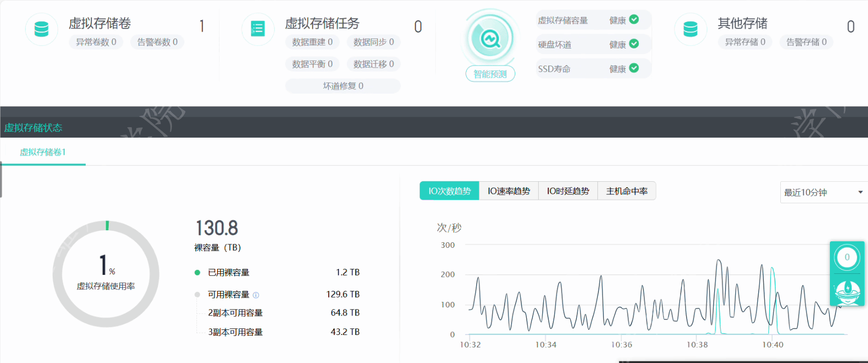Viewport: 868px width, 363px height.
Task: Click the 虚拟存储任务 task list icon
Action: pyautogui.click(x=258, y=29)
